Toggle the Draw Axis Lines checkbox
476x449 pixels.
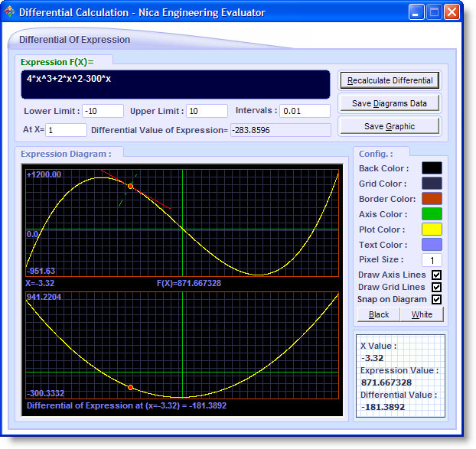point(436,275)
